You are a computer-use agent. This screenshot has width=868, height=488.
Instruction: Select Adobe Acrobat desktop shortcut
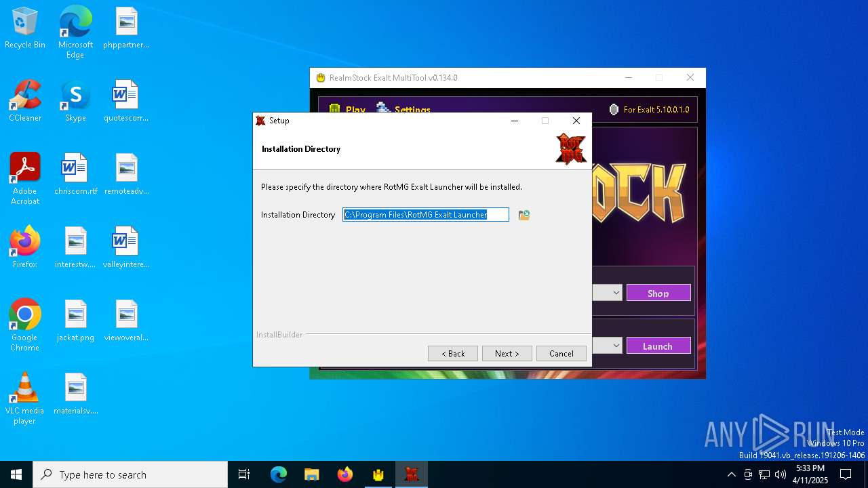coord(25,179)
